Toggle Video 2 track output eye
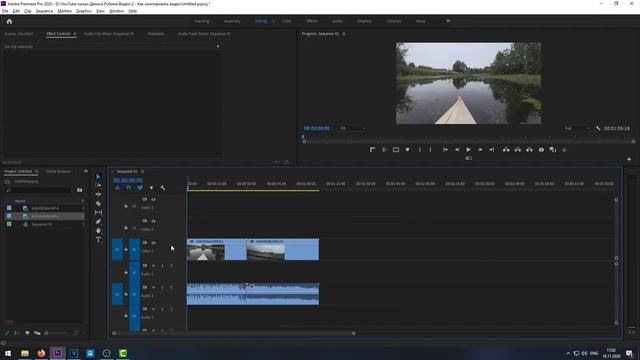 (x=153, y=221)
